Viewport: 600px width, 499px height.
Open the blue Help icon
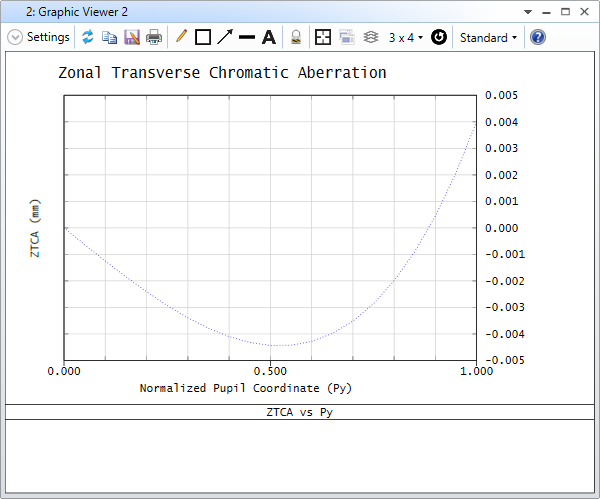coord(538,37)
